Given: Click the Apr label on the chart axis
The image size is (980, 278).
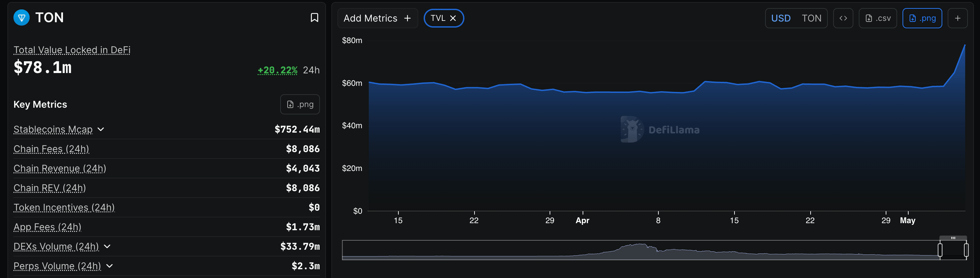Looking at the screenshot, I should (x=583, y=220).
